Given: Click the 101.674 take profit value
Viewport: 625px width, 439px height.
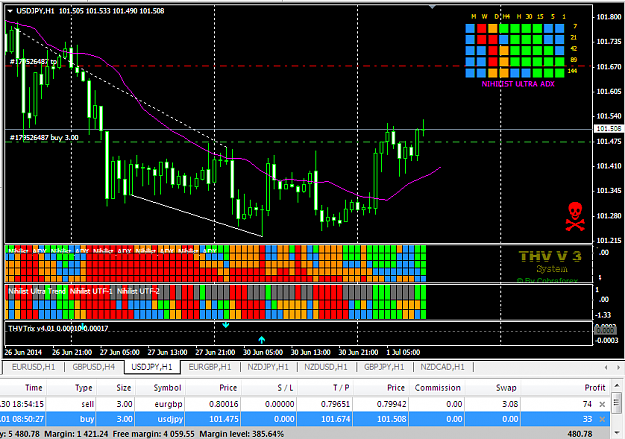Looking at the screenshot, I should pos(335,419).
